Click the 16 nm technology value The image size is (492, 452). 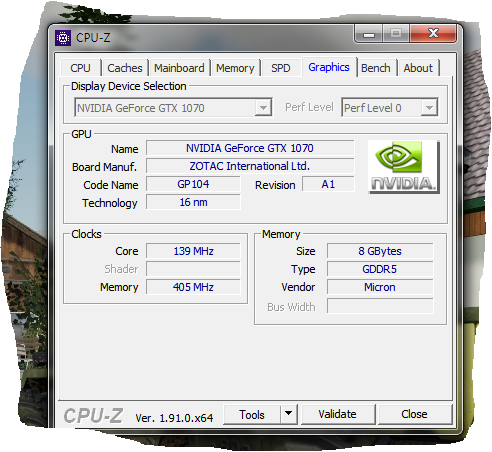point(193,202)
